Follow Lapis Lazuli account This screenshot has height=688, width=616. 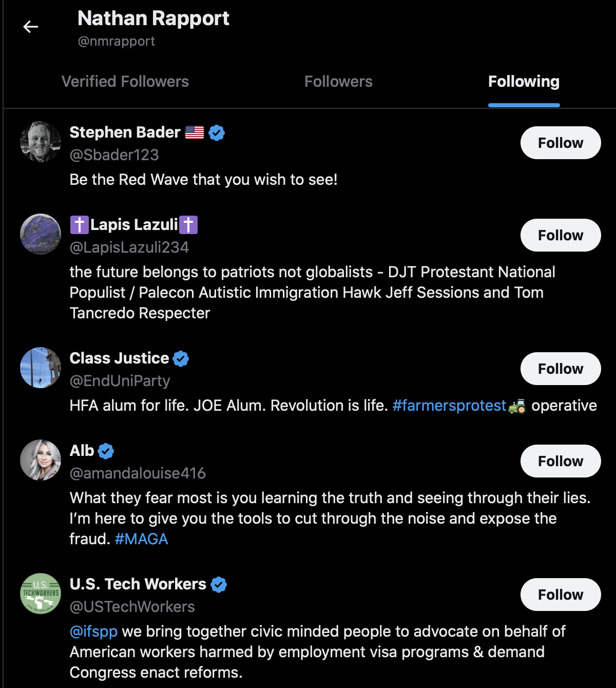(x=560, y=235)
